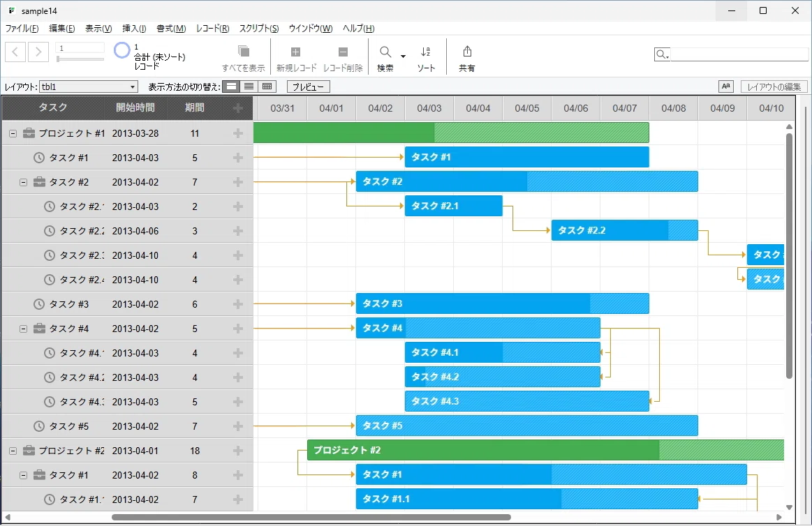
Task: Collapse the タスク #4 group
Action: tap(23, 329)
